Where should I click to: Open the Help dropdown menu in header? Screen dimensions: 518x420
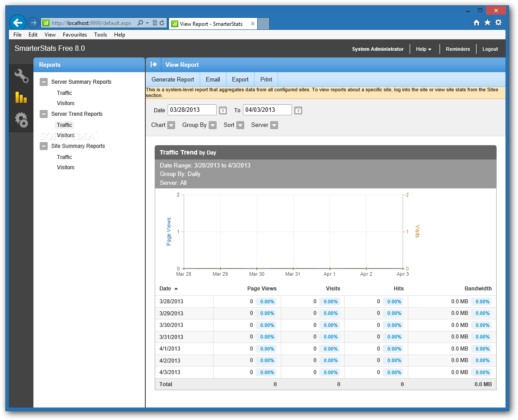pyautogui.click(x=424, y=49)
